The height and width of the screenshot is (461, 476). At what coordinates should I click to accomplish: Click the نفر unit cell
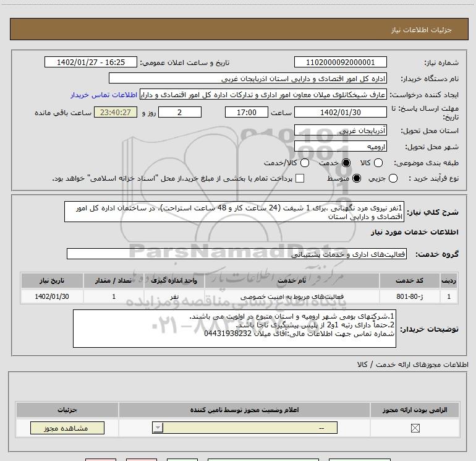[x=174, y=296]
